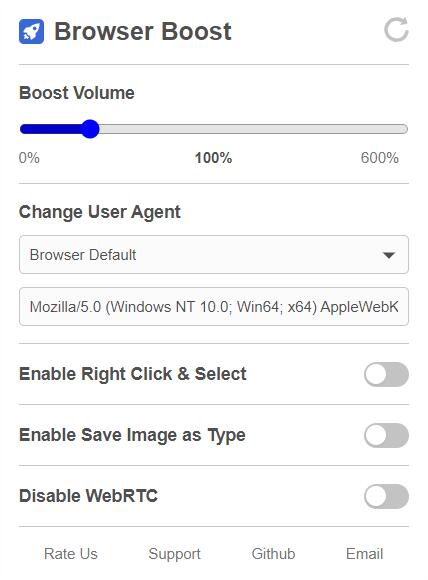Screen dimensions: 428x580
Task: Click the 600% maximum volume label
Action: tap(380, 158)
